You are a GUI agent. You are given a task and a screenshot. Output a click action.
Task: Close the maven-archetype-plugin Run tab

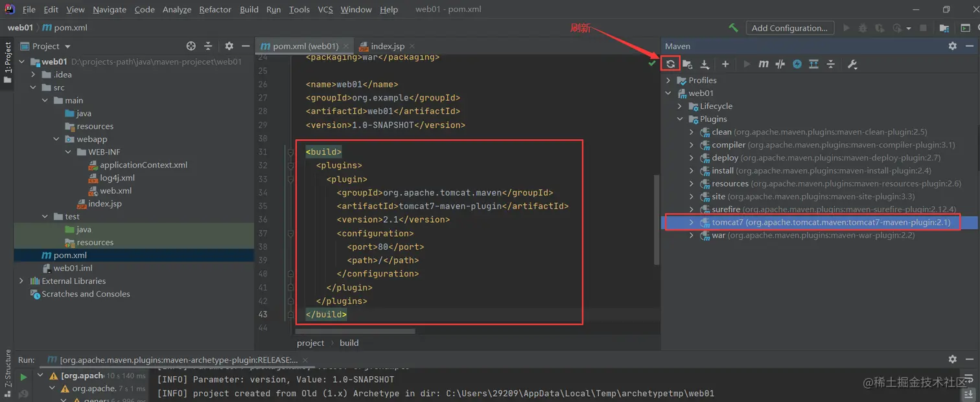(x=306, y=360)
